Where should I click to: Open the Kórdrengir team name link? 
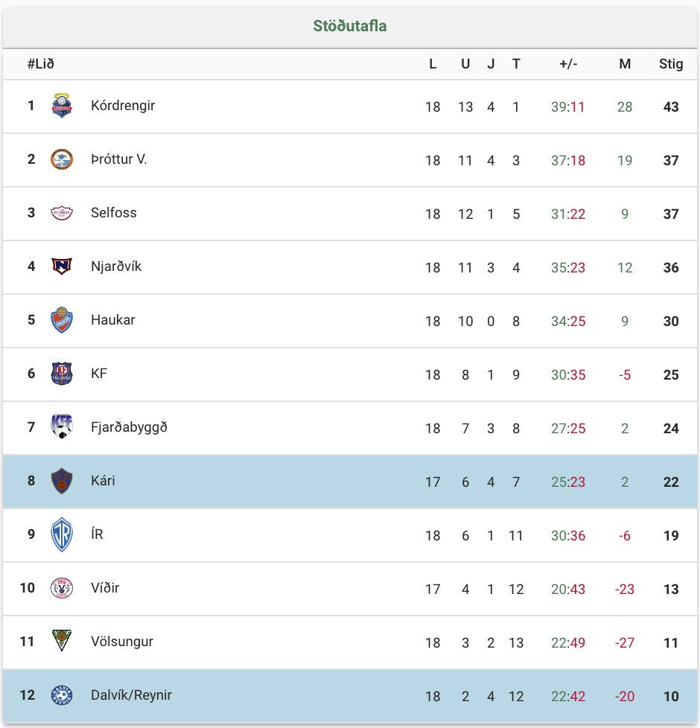point(123,106)
